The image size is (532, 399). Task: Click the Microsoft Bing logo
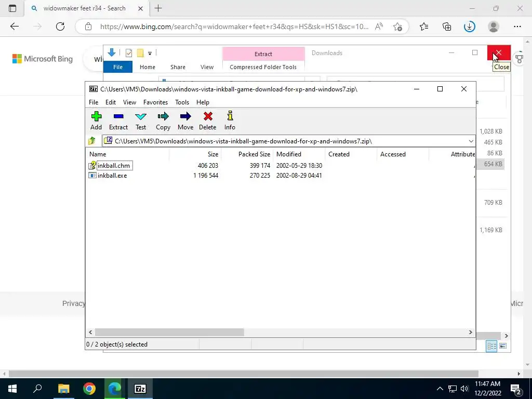tap(43, 59)
